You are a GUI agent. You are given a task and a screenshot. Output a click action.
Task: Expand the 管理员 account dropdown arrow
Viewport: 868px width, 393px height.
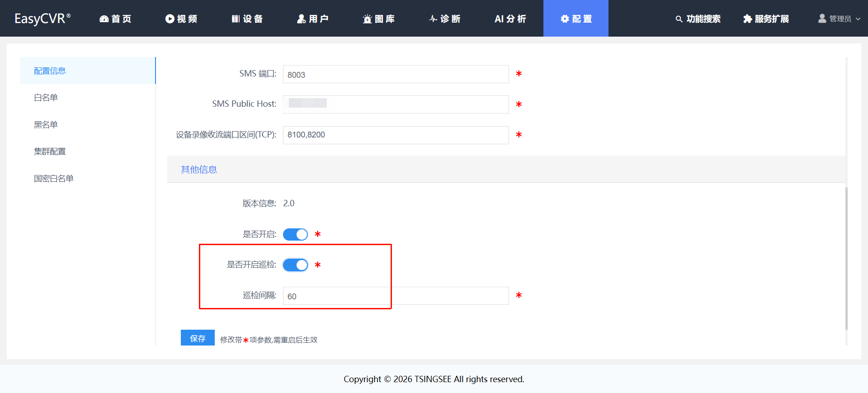pyautogui.click(x=858, y=19)
